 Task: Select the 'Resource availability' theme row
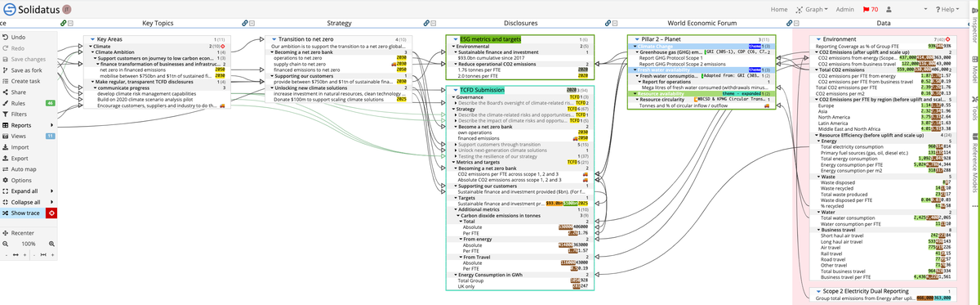click(701, 93)
